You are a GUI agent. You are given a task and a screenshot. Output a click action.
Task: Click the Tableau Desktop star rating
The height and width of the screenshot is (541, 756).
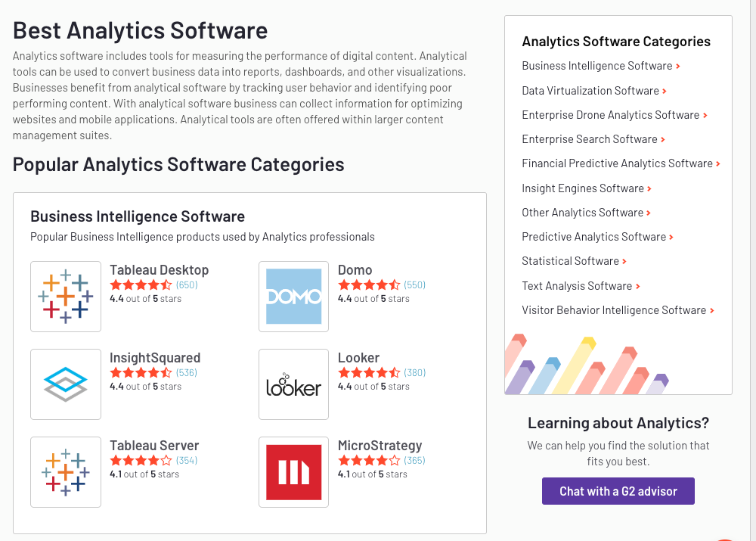coord(141,284)
